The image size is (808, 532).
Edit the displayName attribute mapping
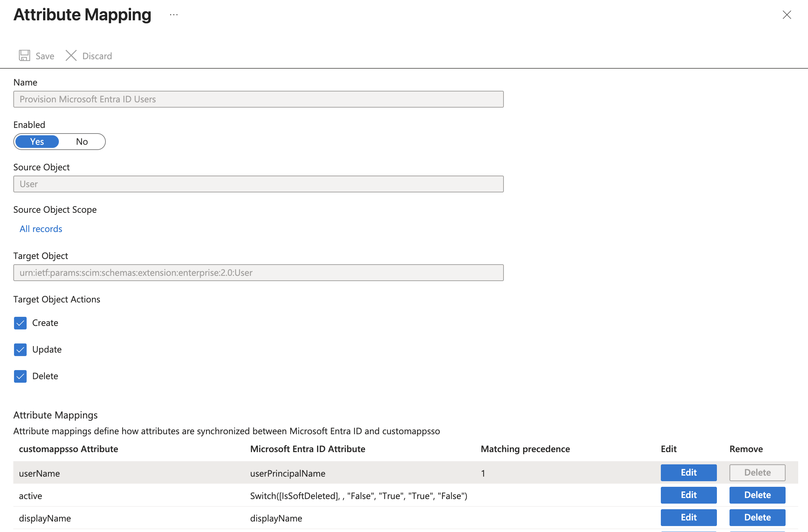click(689, 517)
